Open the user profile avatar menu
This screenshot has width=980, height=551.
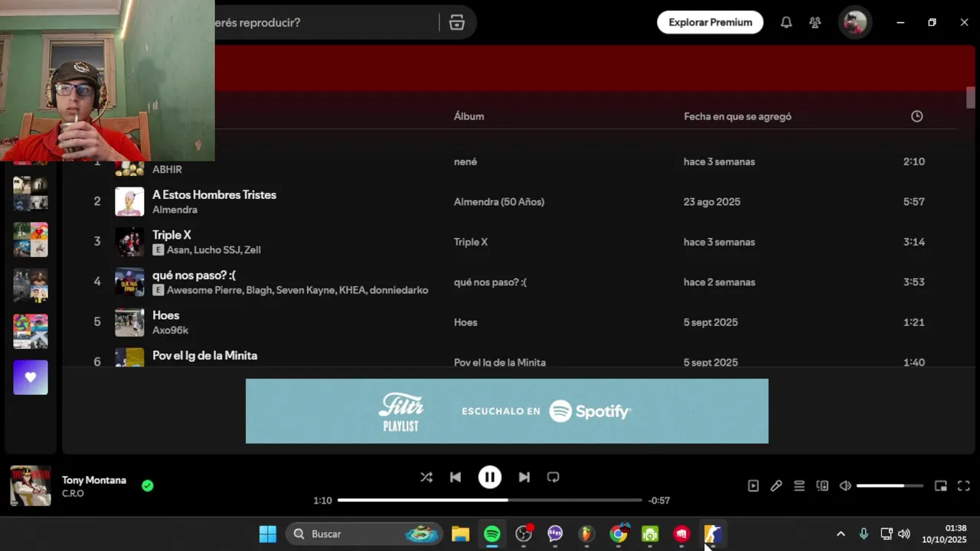(x=854, y=22)
